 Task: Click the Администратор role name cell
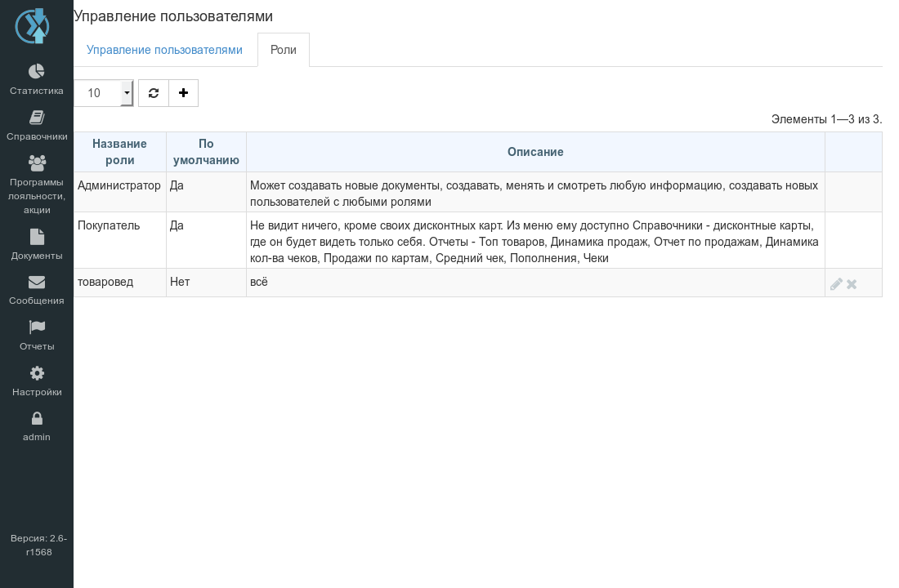(x=120, y=192)
